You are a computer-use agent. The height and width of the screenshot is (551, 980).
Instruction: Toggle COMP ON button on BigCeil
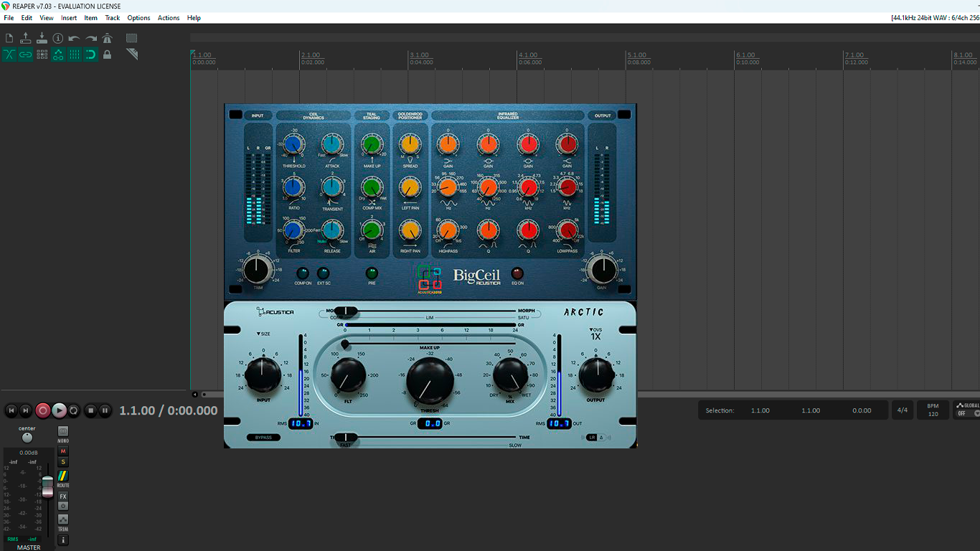(303, 273)
